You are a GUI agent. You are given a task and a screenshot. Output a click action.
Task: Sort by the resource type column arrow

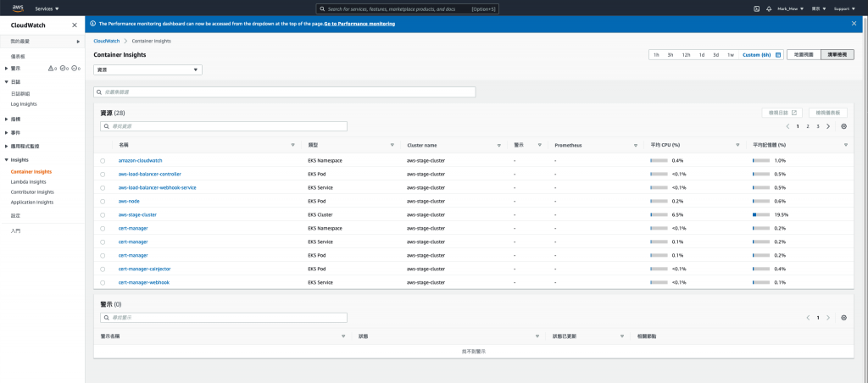[x=392, y=145]
